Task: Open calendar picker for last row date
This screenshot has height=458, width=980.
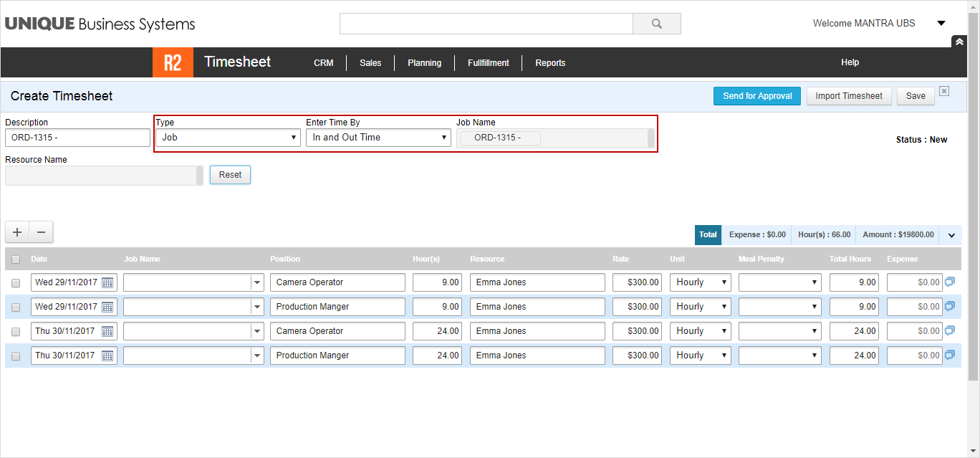Action: click(107, 356)
